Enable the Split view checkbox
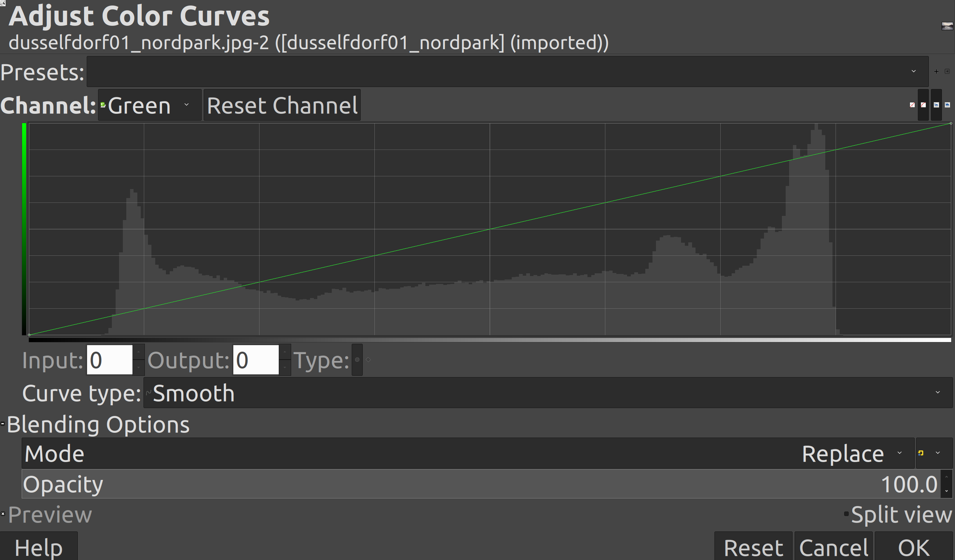This screenshot has height=560, width=955. (x=846, y=514)
